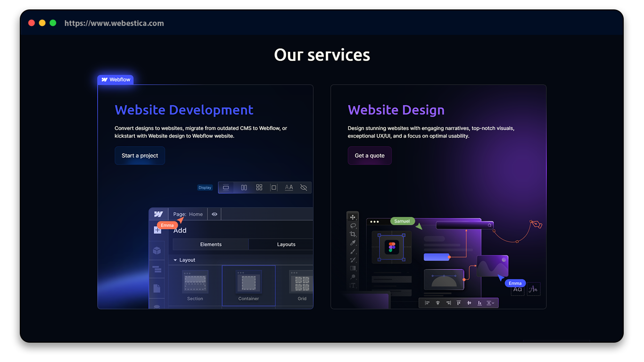Switch to the Layouts tab
Screen dimensions: 644x362
(x=286, y=244)
